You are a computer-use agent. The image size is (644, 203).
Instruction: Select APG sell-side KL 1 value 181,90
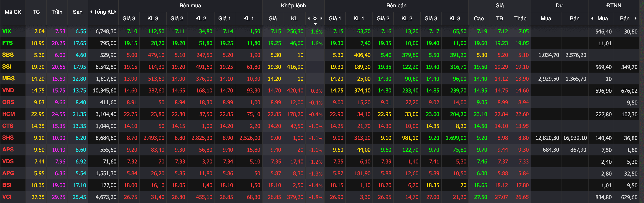pos(362,173)
